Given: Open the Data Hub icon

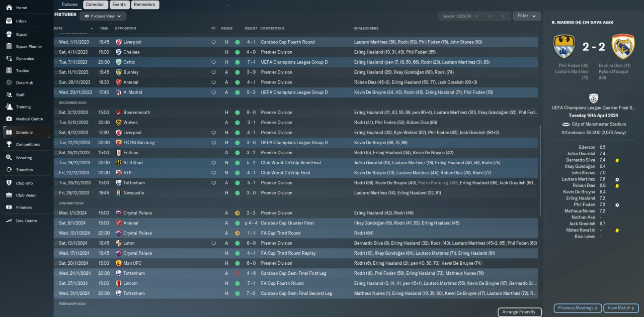Looking at the screenshot, I should point(9,82).
